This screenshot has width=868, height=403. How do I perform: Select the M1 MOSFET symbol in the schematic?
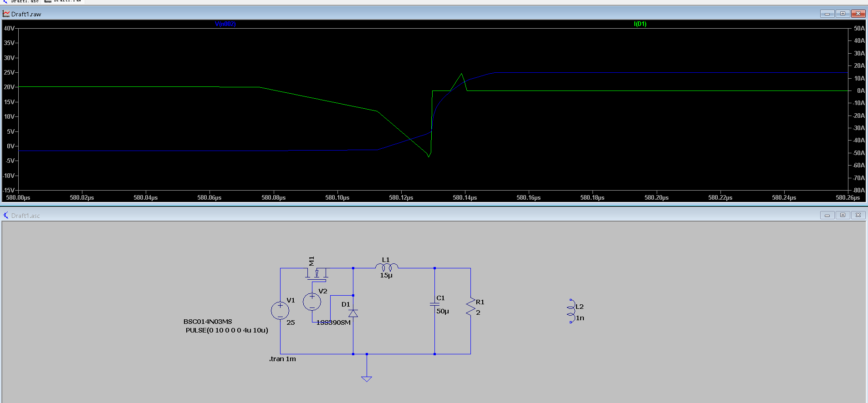tap(317, 274)
